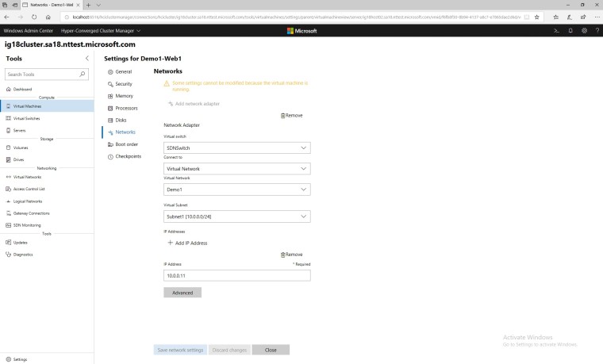Click Add network adapter
Image resolution: width=603 pixels, height=364 pixels.
click(194, 104)
